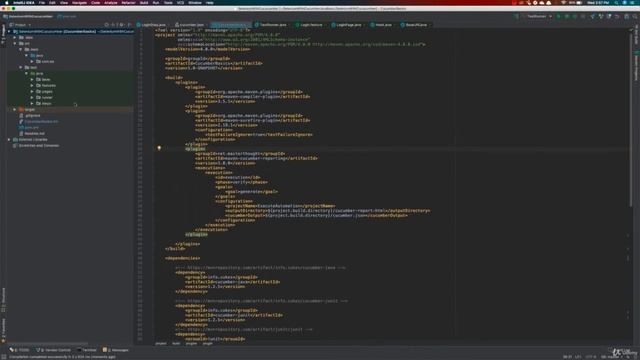
Task: Expand External Libraries node arrow
Action: (9, 140)
